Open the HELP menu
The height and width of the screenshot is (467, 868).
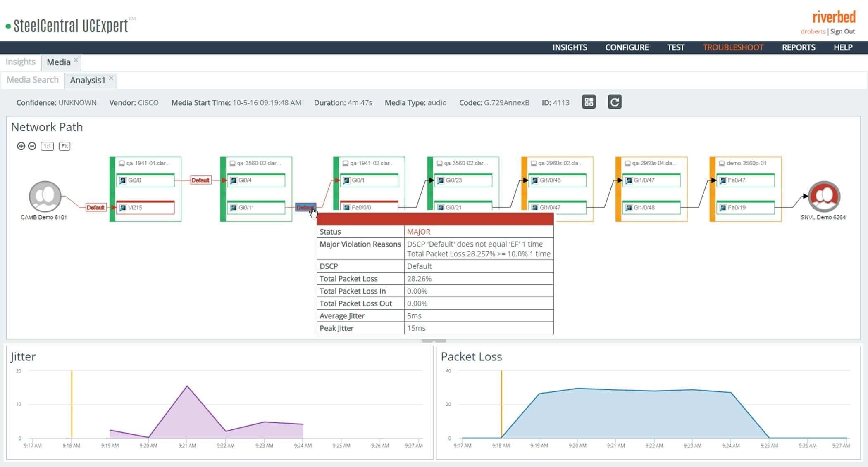[x=843, y=47]
